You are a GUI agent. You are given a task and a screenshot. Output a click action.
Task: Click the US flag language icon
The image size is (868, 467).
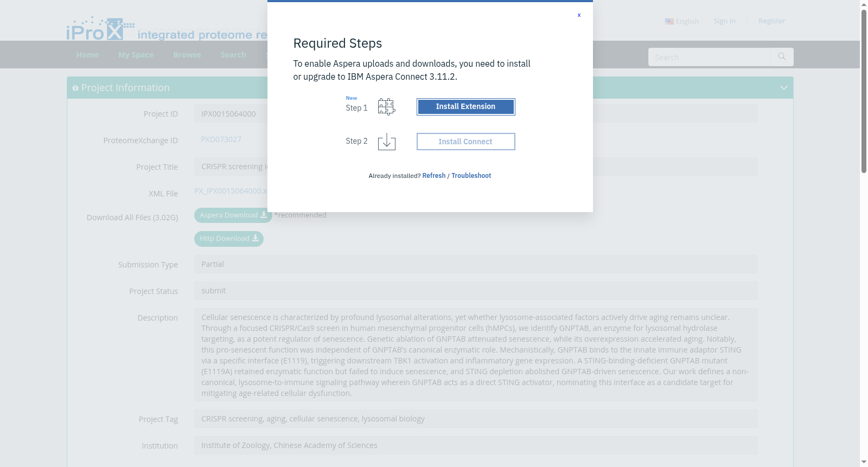click(x=669, y=21)
